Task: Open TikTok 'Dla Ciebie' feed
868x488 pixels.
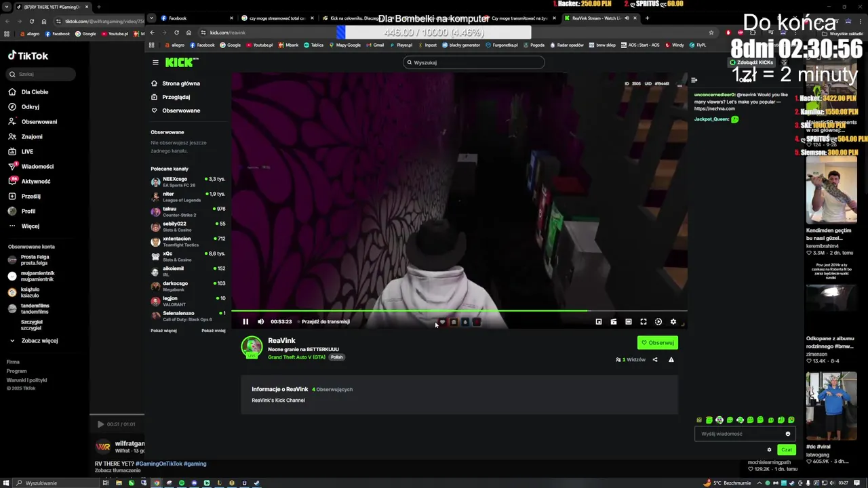Action: pos(35,92)
